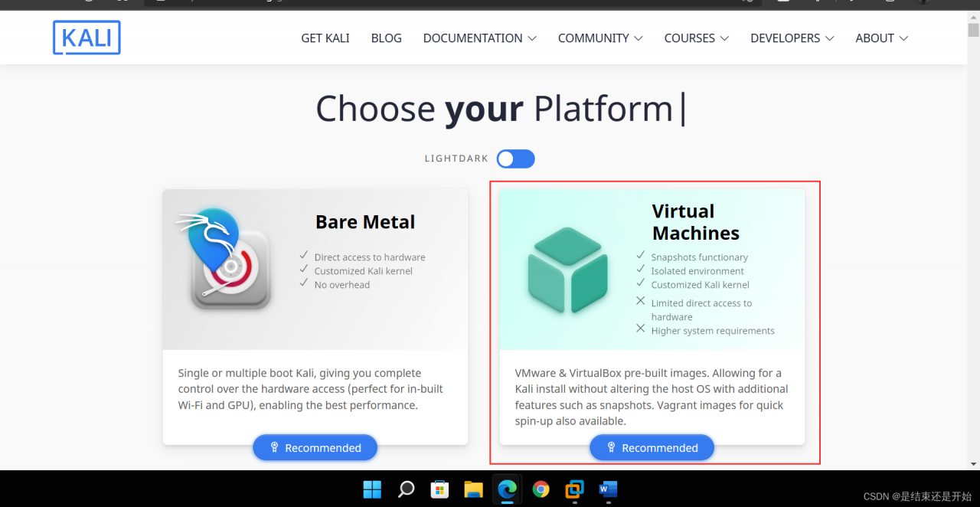Screen dimensions: 980x507
Task: Toggle the light/dark theme switch
Action: tap(515, 159)
